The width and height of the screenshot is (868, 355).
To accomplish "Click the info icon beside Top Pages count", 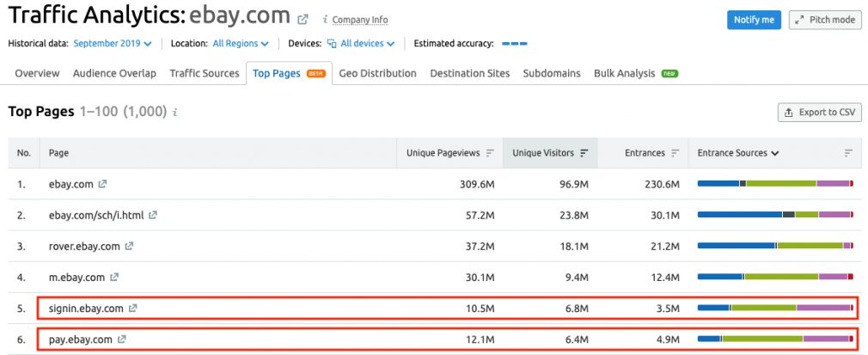I will point(175,113).
